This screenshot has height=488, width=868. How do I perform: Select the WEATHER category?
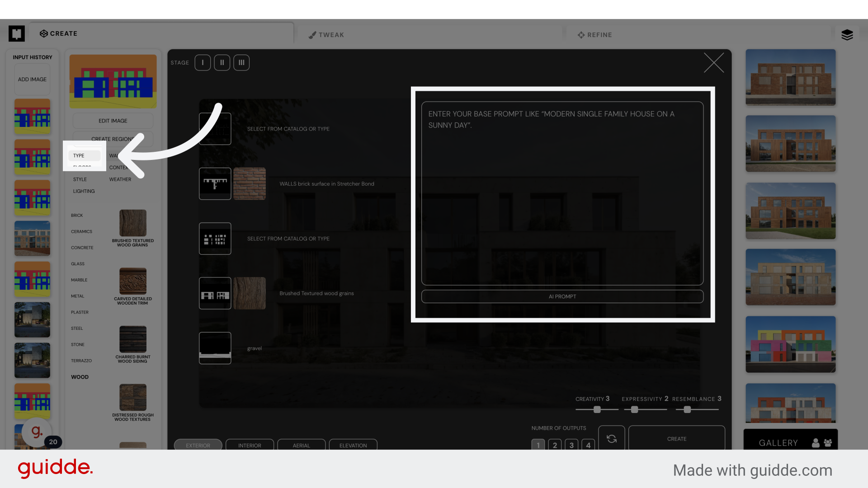coord(120,179)
